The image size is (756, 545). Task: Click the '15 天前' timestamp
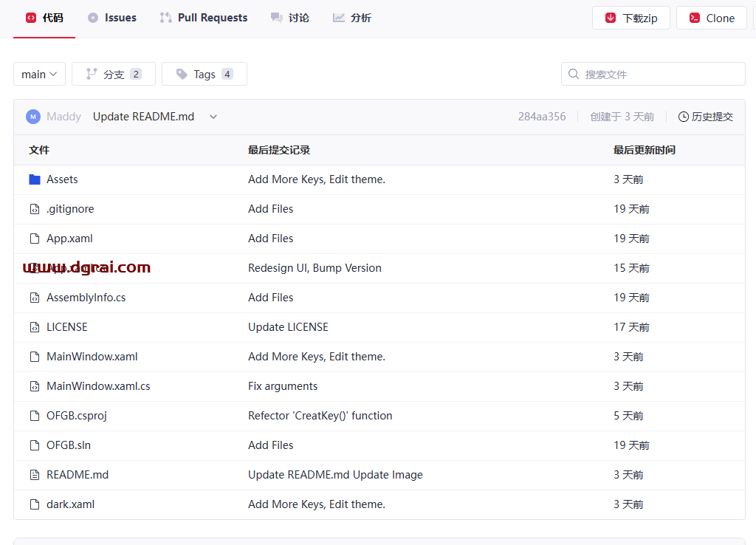coord(631,268)
